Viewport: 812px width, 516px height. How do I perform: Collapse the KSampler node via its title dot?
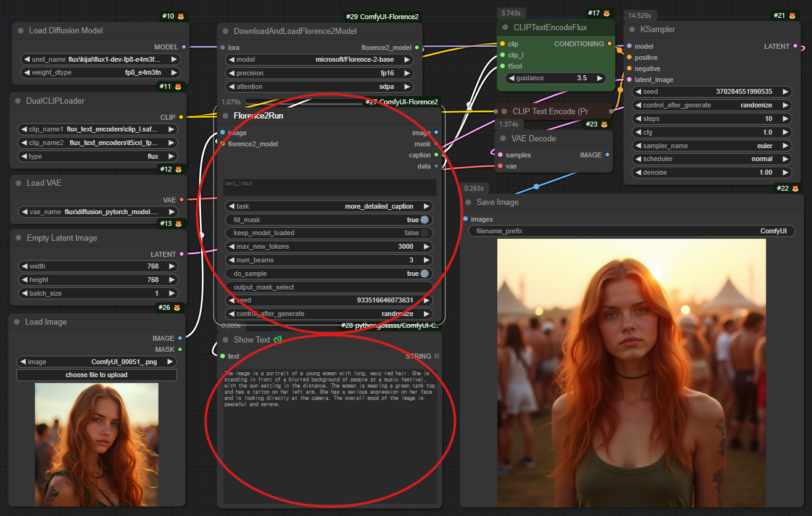[x=632, y=29]
